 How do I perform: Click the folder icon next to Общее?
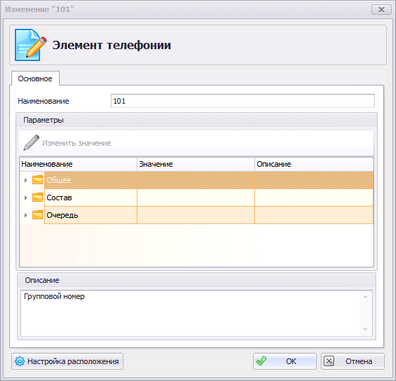tap(37, 180)
